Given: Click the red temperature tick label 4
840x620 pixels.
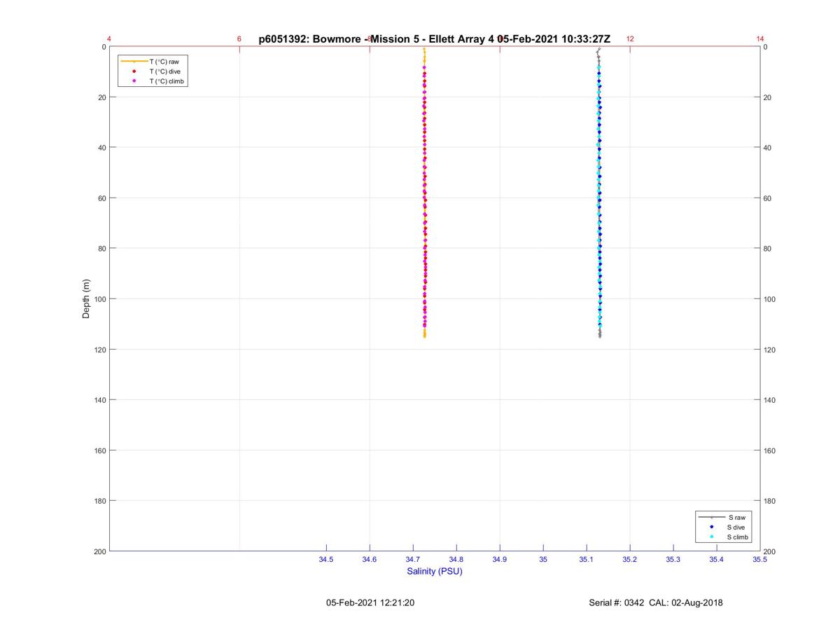Looking at the screenshot, I should click(109, 39).
